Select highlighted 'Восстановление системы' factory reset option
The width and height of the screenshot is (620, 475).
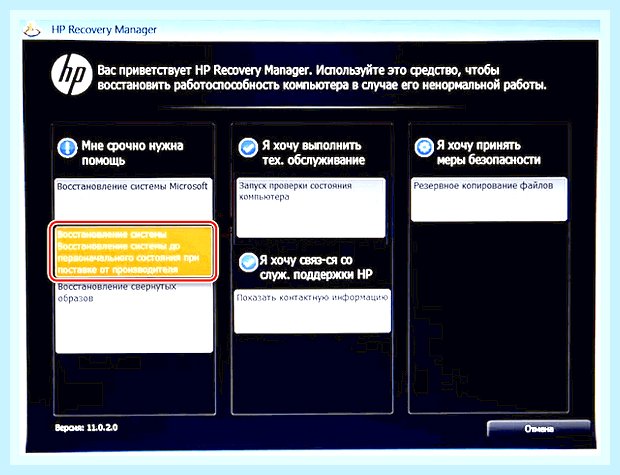[133, 252]
